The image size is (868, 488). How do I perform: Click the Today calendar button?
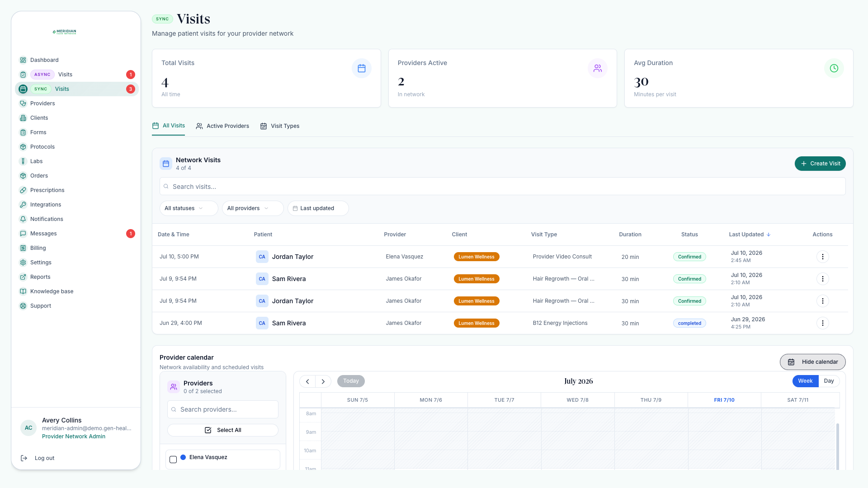coord(351,381)
